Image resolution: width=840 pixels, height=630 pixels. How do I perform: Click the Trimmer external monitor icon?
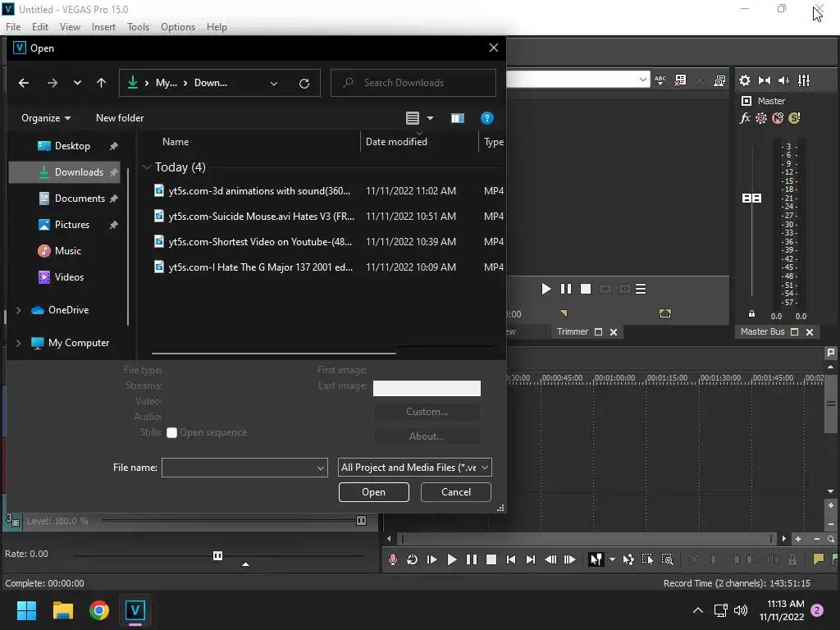(719, 80)
